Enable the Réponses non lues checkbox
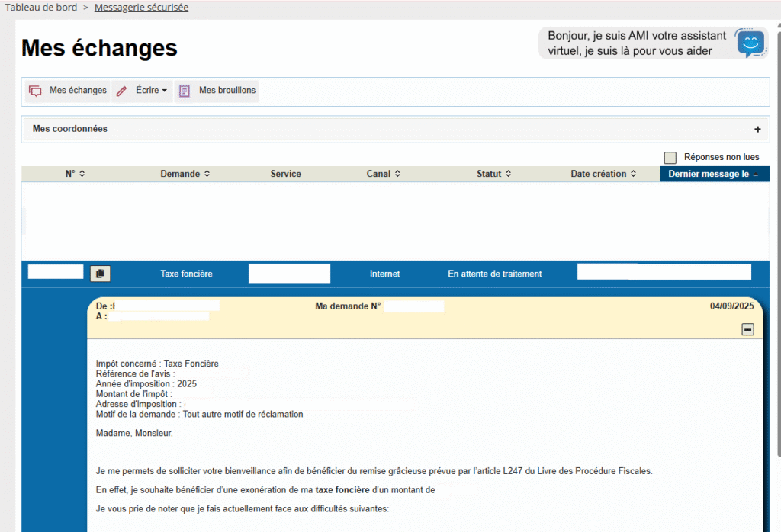 click(670, 158)
